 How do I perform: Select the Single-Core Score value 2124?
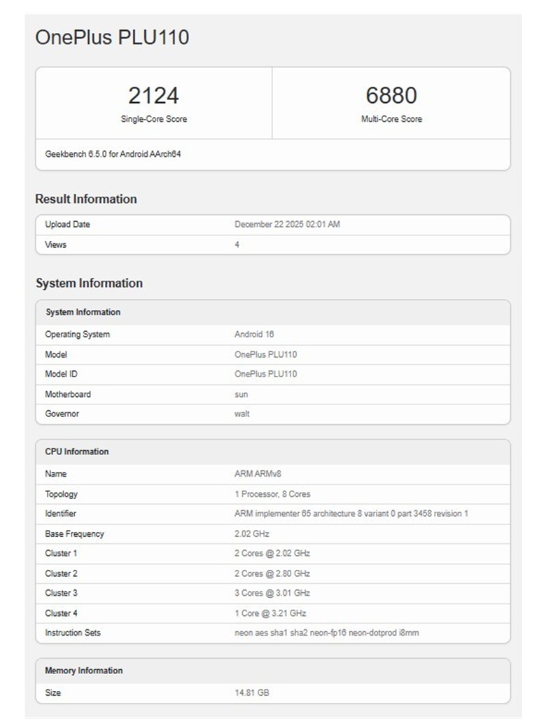(x=153, y=96)
